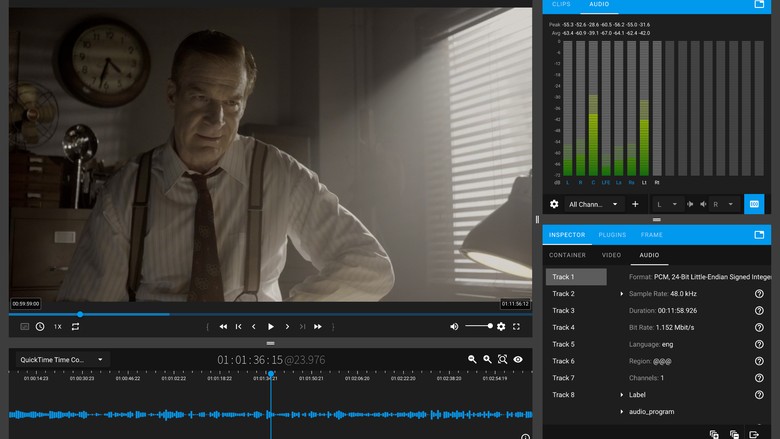
Task: Step forward one frame
Action: (x=287, y=327)
